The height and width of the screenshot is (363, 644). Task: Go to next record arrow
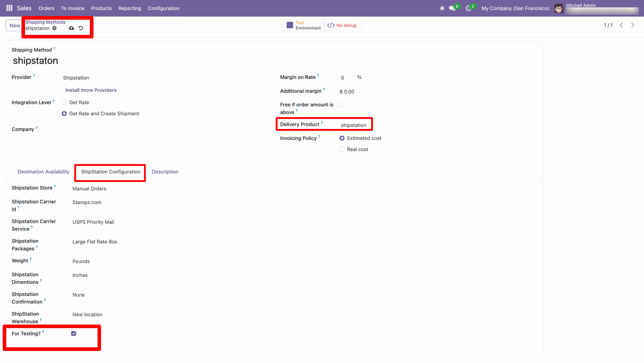(x=633, y=25)
